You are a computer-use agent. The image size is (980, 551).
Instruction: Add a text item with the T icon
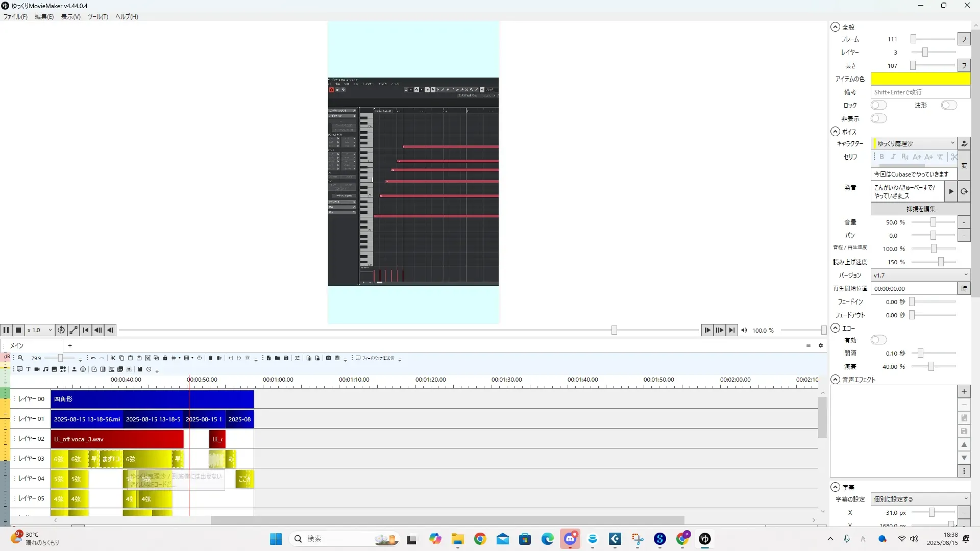[x=28, y=369]
